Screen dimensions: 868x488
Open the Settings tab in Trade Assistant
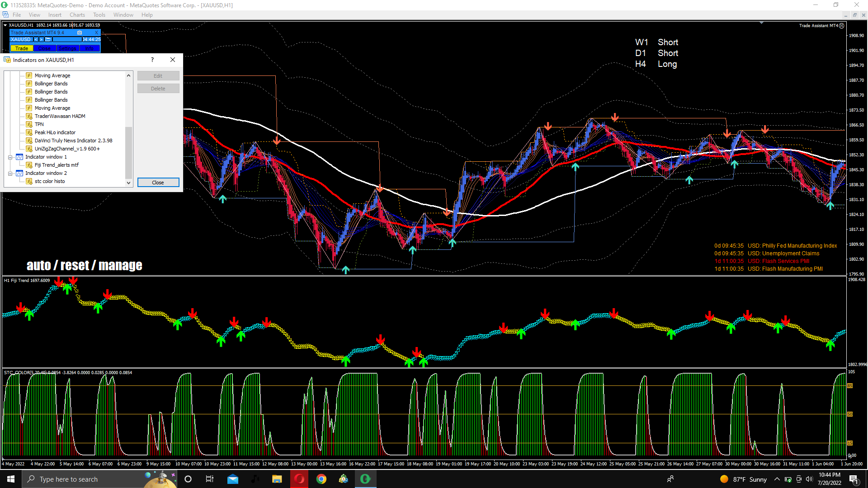click(67, 48)
